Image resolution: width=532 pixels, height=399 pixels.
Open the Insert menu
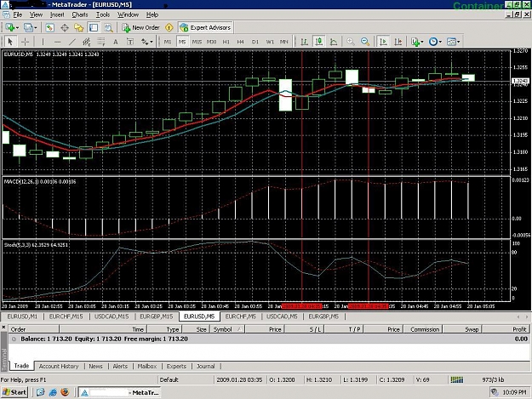[x=57, y=15]
